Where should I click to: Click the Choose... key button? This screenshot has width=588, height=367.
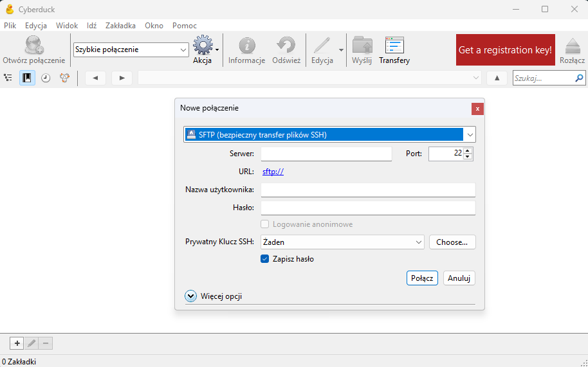[x=452, y=242]
